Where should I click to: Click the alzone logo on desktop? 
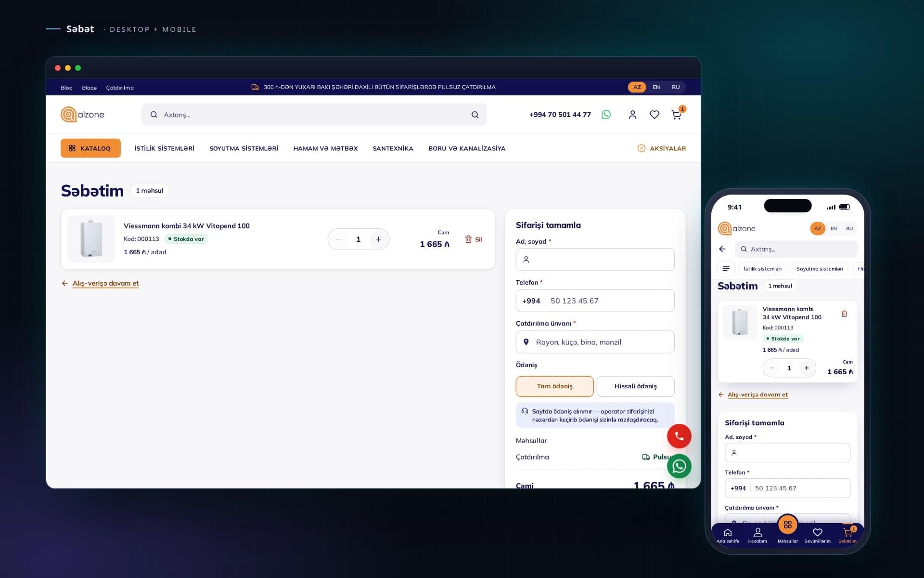point(82,115)
